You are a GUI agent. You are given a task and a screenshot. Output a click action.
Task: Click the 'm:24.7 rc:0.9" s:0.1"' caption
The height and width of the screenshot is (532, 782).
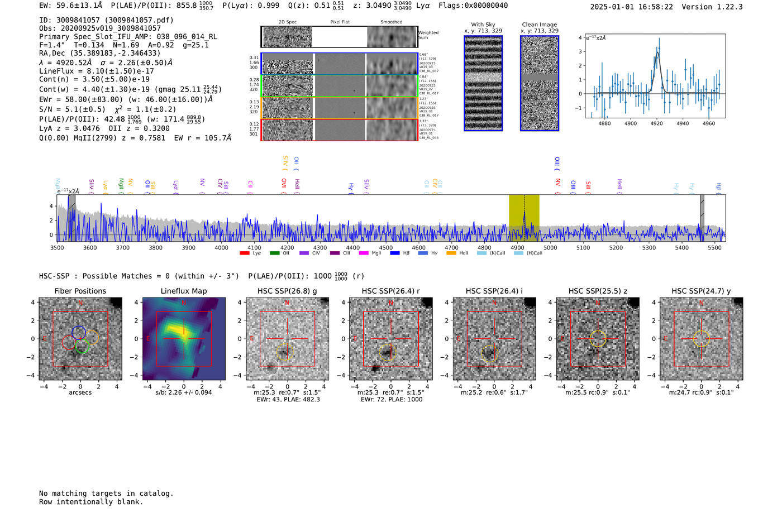coord(702,392)
